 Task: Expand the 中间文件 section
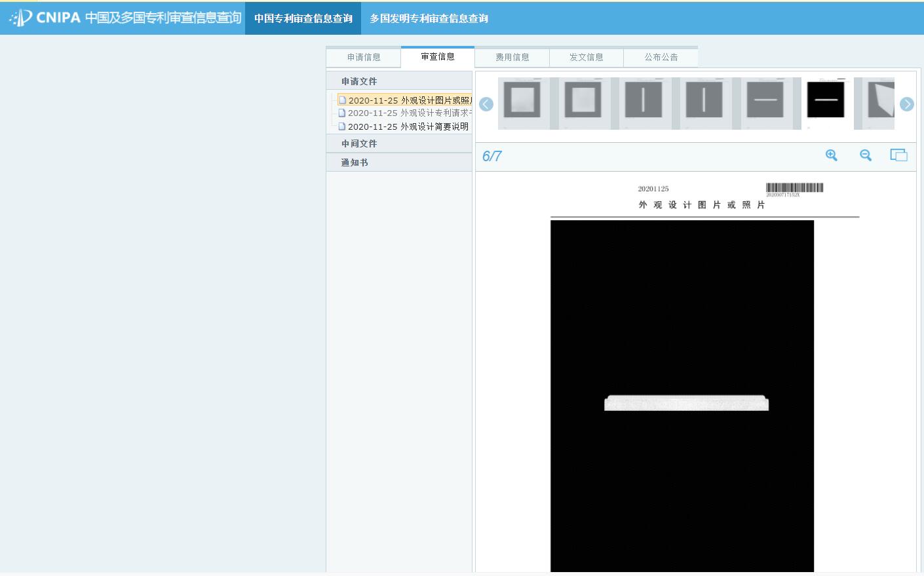click(x=359, y=144)
